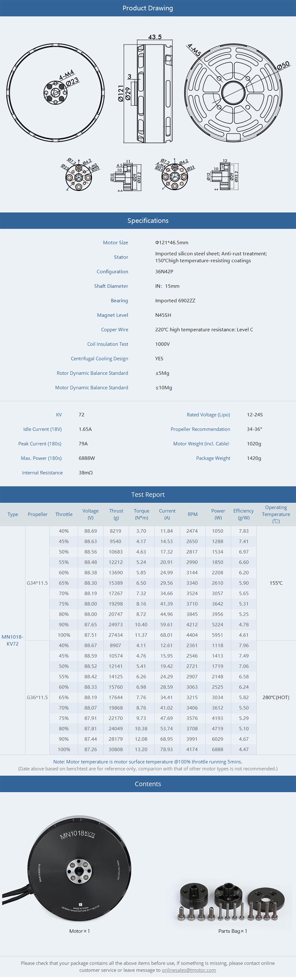Click the Centrifugal Cooling Design label
The image size is (296, 980).
coord(99,358)
